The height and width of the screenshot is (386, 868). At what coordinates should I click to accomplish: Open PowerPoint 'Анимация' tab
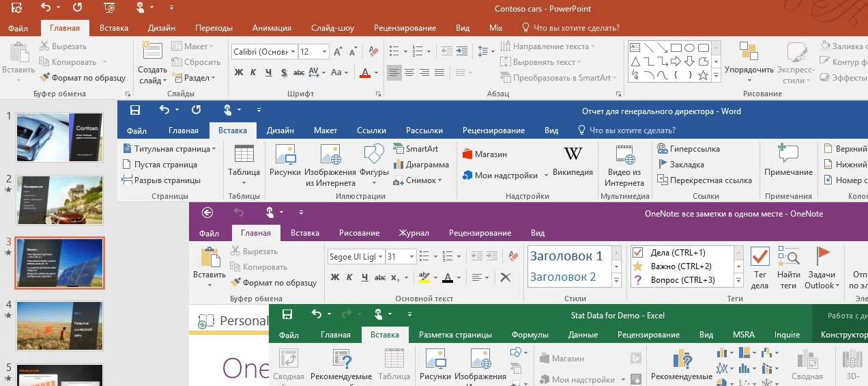[272, 28]
